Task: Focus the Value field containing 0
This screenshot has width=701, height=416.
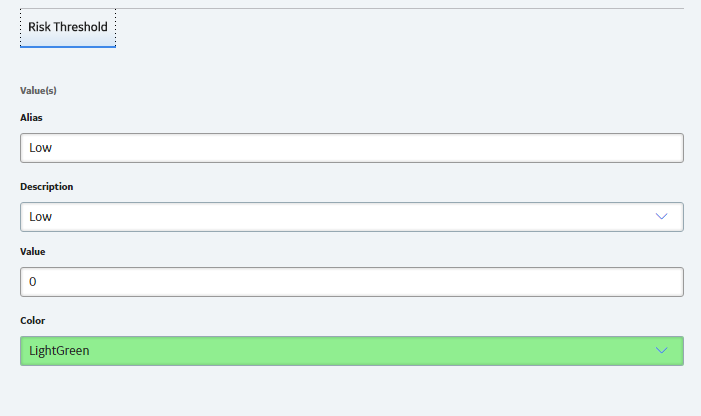Action: point(352,282)
